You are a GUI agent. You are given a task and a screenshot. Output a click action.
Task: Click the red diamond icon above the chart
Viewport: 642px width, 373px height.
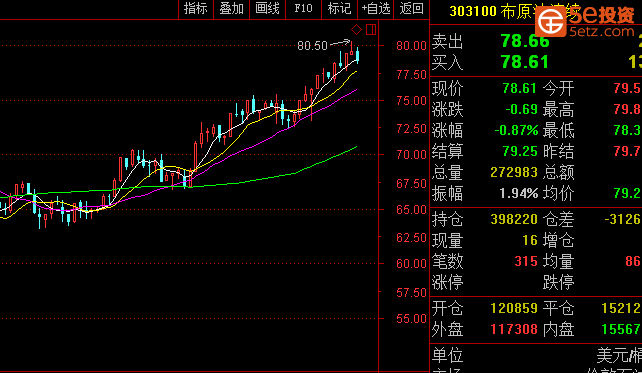[356, 29]
